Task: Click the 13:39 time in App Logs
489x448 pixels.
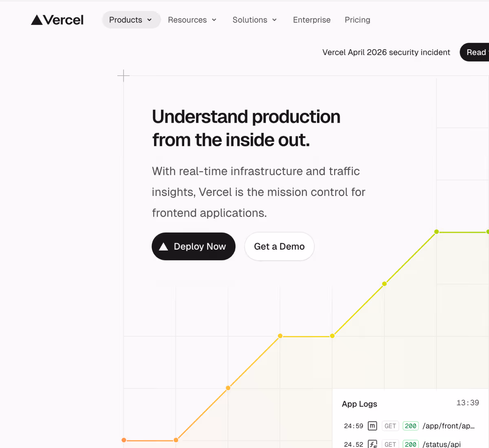Action: click(x=467, y=403)
